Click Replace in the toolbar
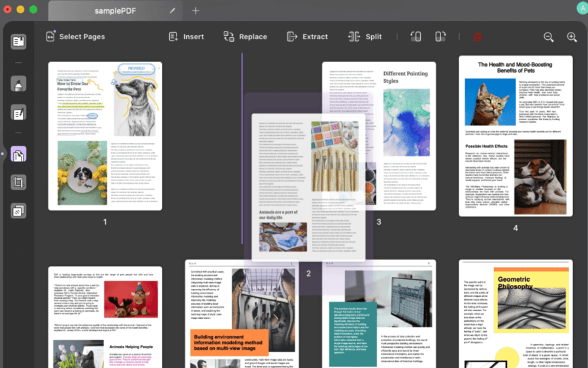 pyautogui.click(x=245, y=37)
